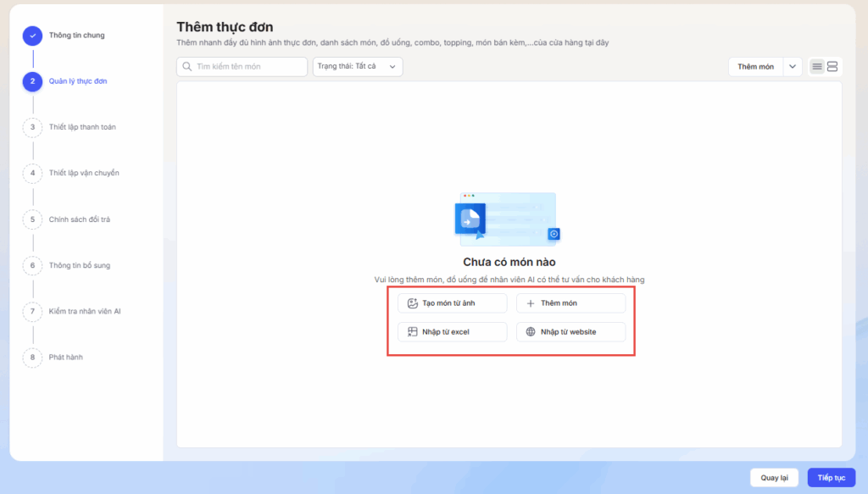Go to step Thông tin chung
The image size is (868, 494).
tap(77, 36)
